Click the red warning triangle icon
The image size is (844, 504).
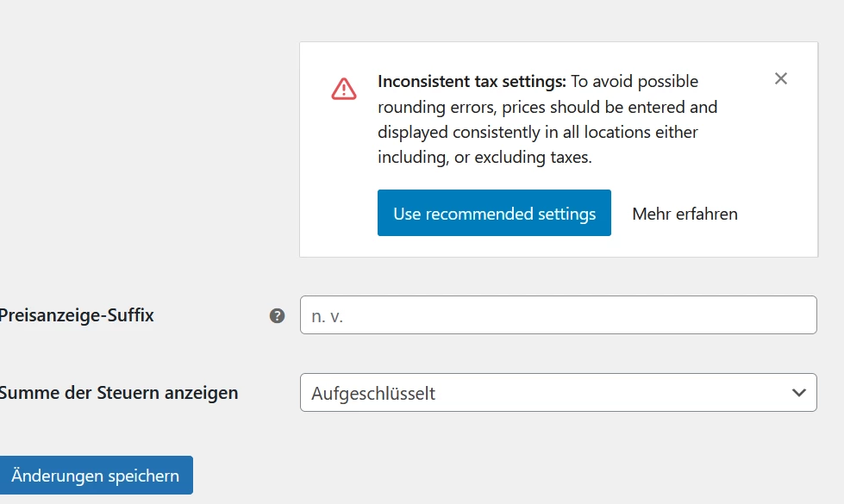pos(343,90)
